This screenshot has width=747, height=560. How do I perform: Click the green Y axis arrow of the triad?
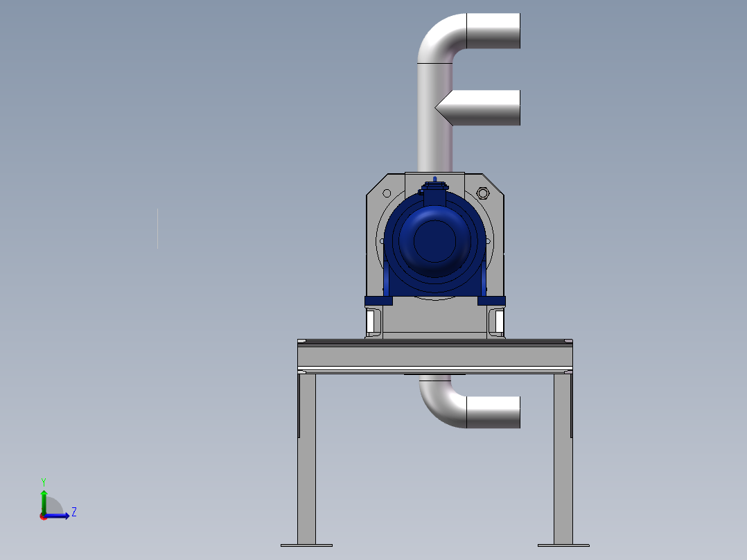44,502
